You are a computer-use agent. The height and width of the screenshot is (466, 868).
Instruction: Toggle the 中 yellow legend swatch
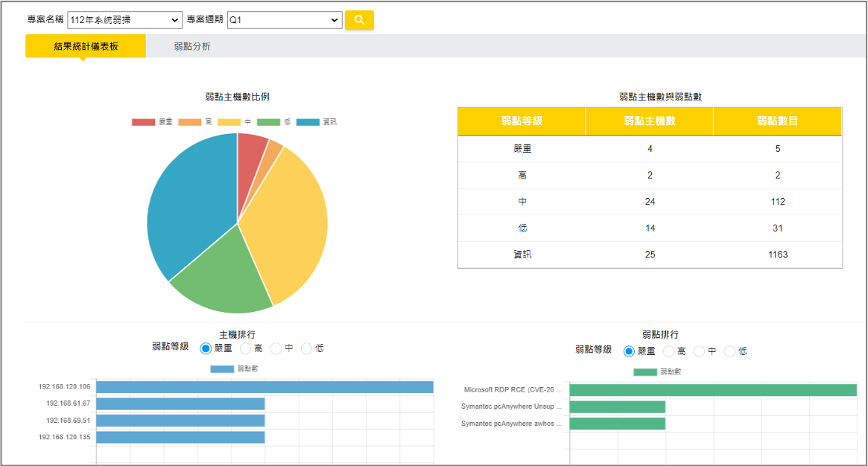pyautogui.click(x=229, y=122)
